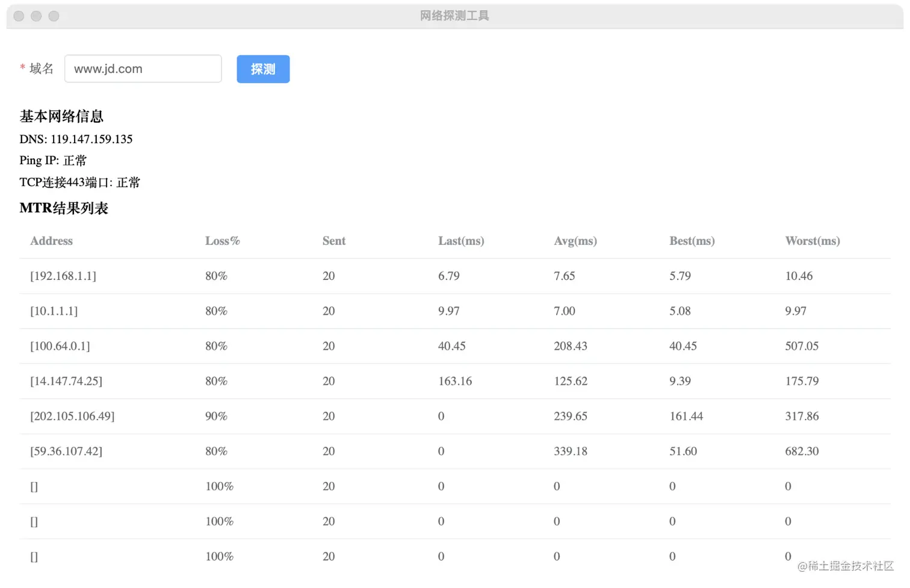Select the Loss% column header
Image resolution: width=910 pixels, height=588 pixels.
222,241
